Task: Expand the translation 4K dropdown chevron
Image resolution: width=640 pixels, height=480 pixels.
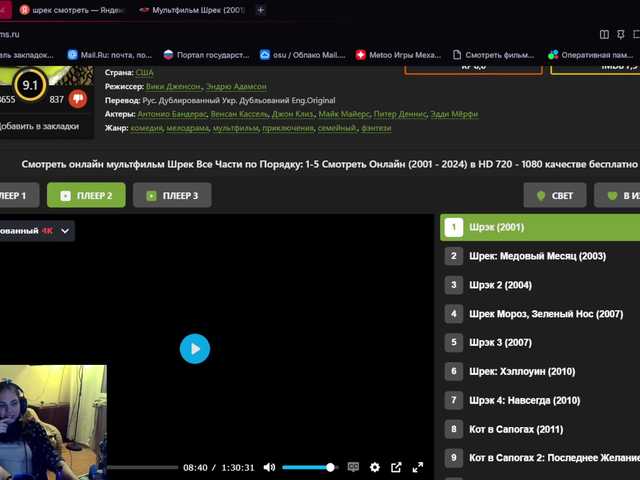Action: 65,231
